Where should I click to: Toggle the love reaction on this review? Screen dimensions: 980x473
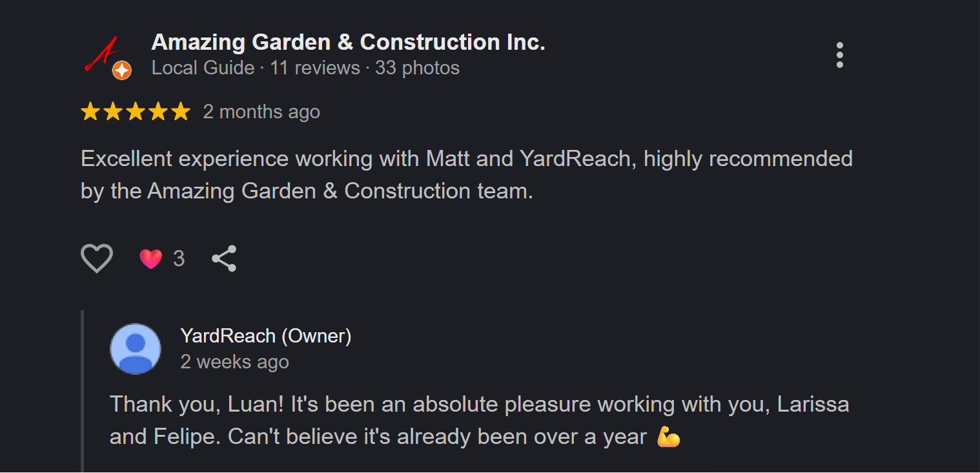tap(150, 258)
